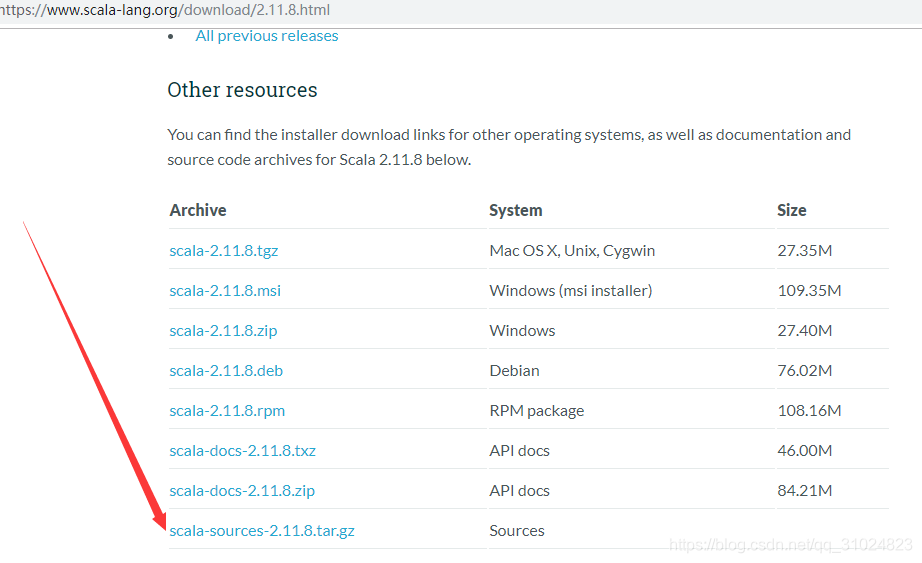Click the Other resources heading
This screenshot has height=563, width=922.
(242, 90)
